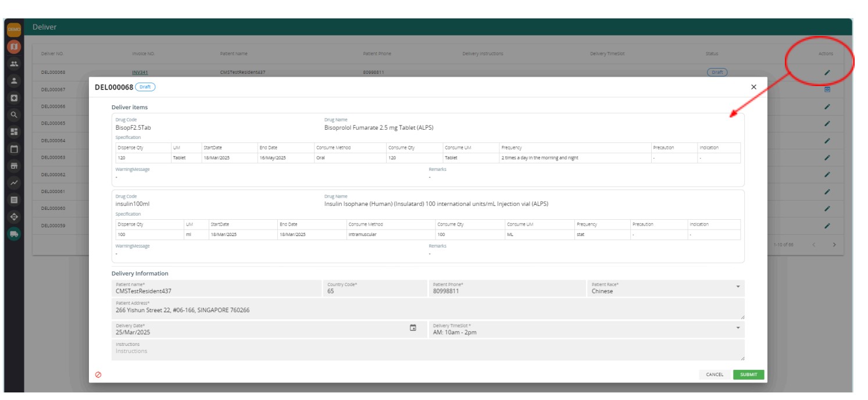Focus the Patient Address text area
The width and height of the screenshot is (868, 400).
point(428,309)
